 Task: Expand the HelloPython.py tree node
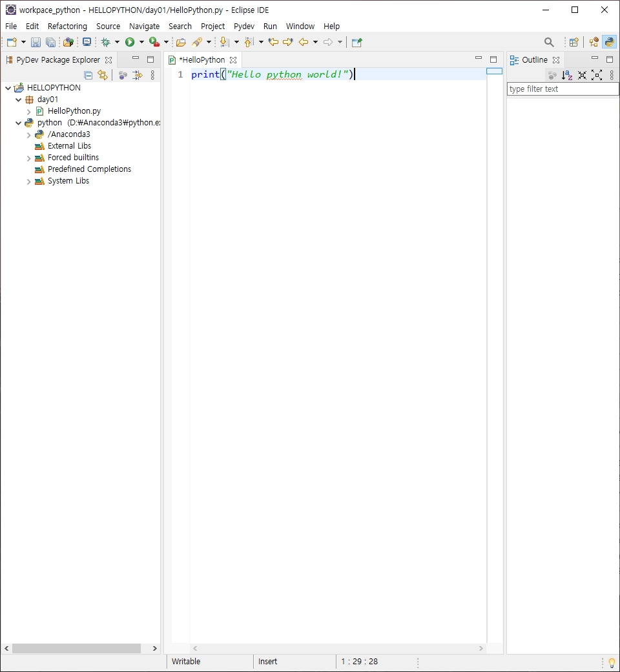tap(28, 111)
